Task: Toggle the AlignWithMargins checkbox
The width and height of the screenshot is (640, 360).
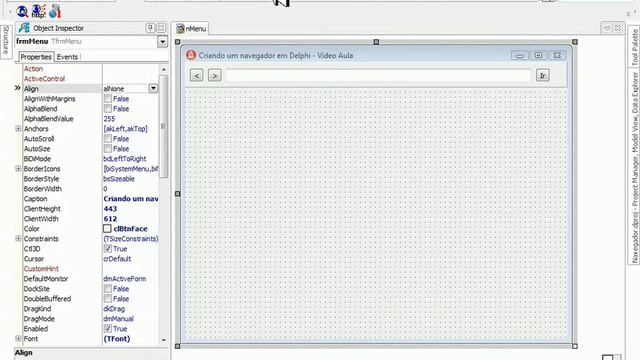Action: (108, 99)
